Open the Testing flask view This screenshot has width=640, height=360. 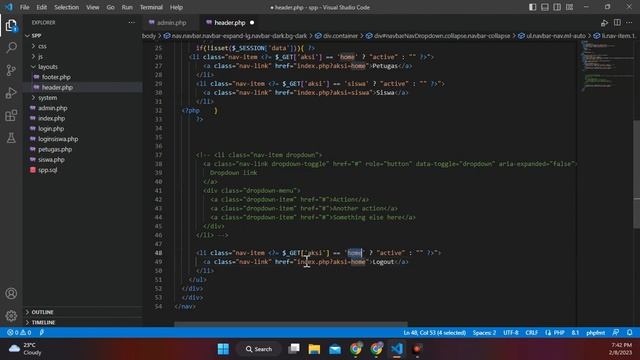click(11, 138)
